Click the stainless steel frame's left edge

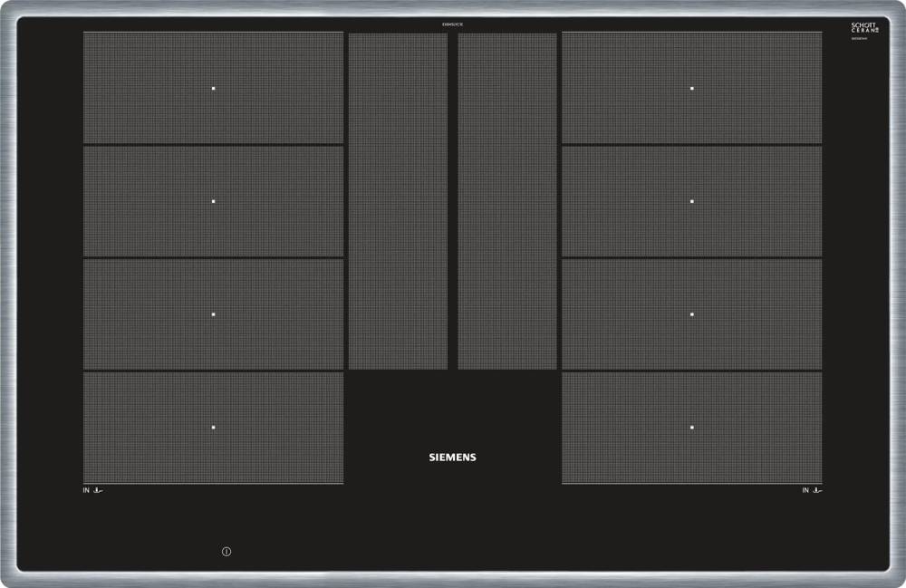7,294
